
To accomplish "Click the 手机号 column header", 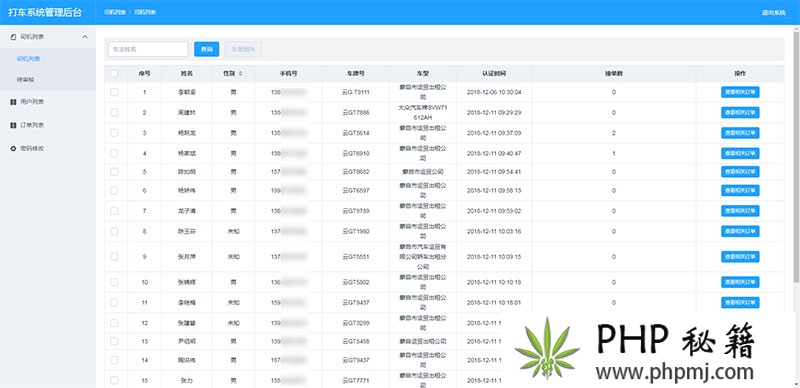I will (x=289, y=74).
